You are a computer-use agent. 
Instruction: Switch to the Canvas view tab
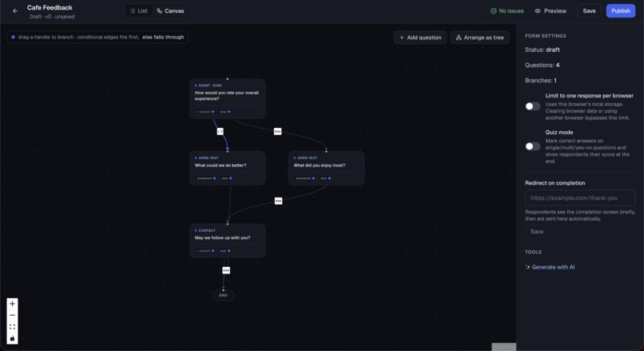(170, 11)
